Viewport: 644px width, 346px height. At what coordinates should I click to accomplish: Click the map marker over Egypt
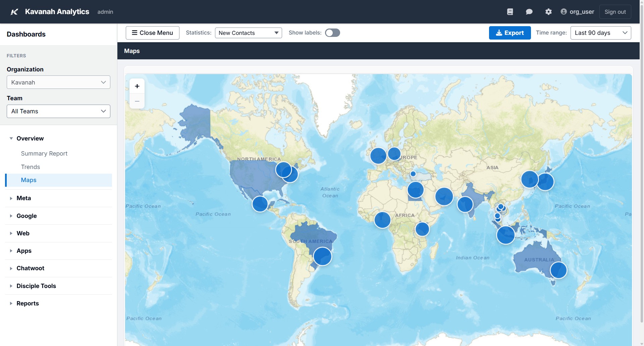(x=416, y=190)
